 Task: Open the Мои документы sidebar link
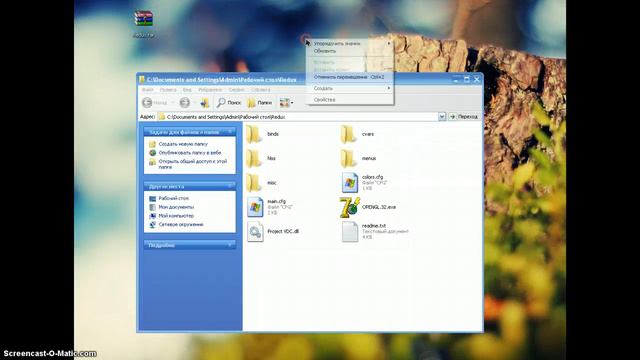(176, 207)
